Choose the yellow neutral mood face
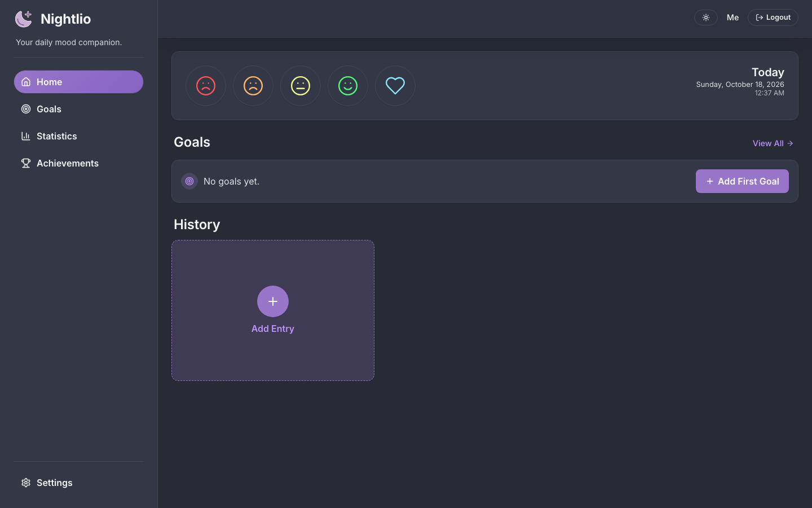812x508 pixels. [301, 86]
